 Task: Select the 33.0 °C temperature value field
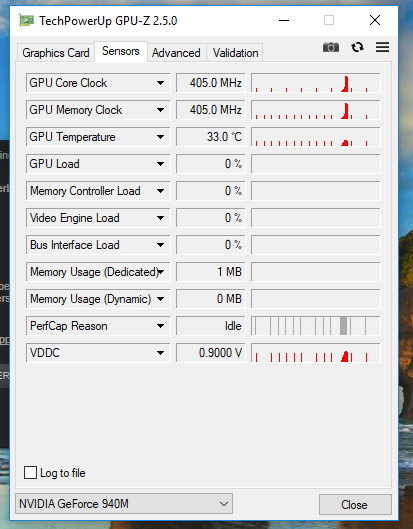click(x=211, y=137)
